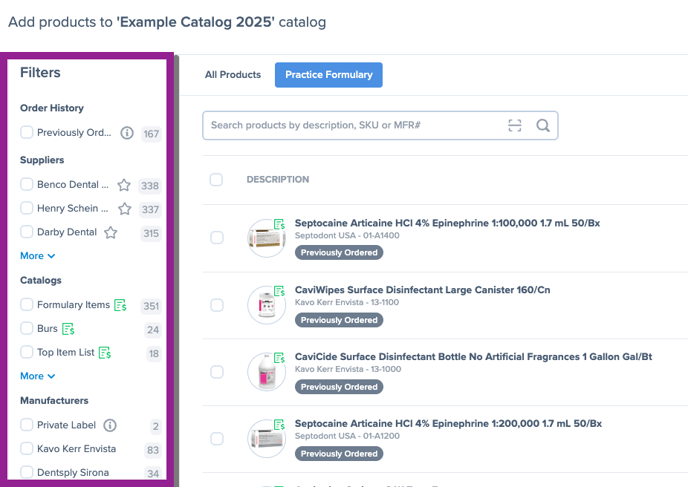Check Top Item List catalog filter
This screenshot has height=487, width=688.
click(x=27, y=351)
